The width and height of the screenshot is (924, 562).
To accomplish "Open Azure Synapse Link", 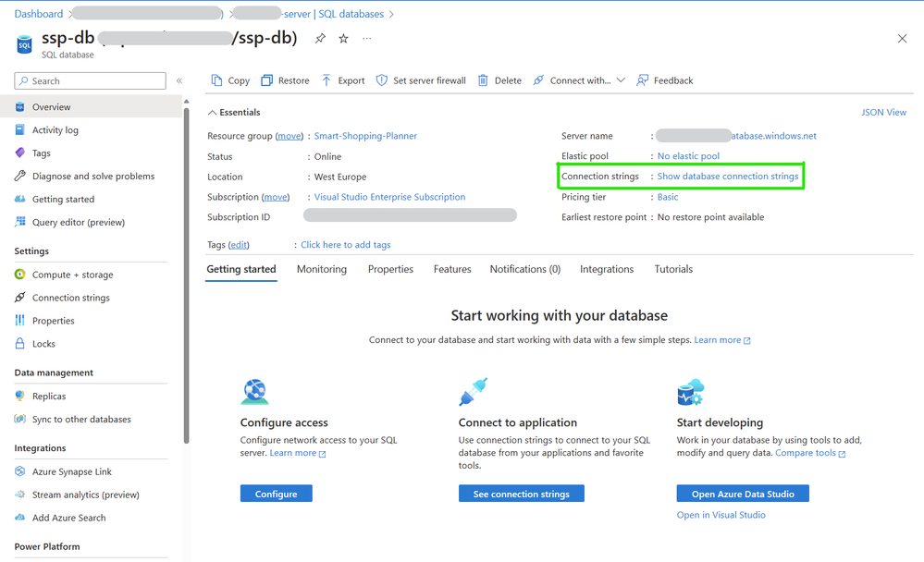I will point(72,471).
